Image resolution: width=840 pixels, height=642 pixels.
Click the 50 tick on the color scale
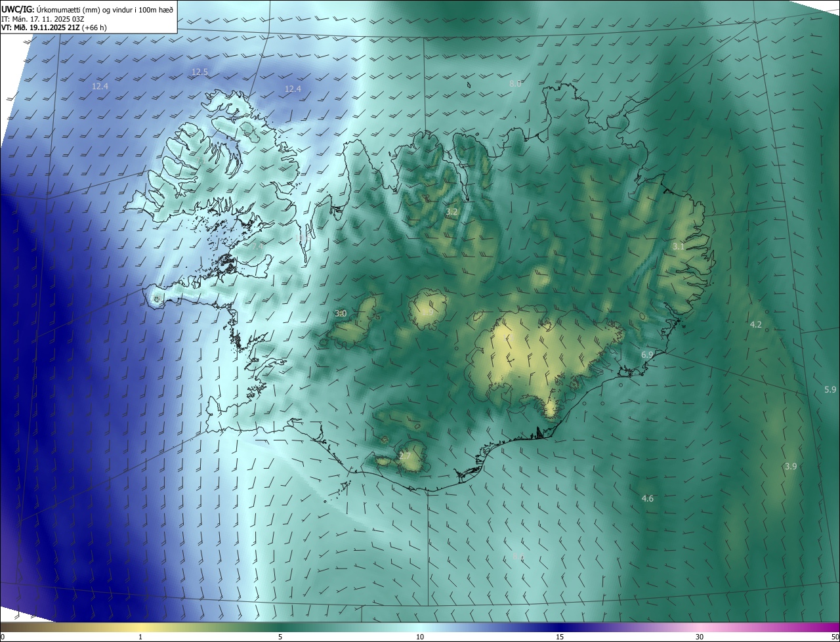click(x=835, y=637)
